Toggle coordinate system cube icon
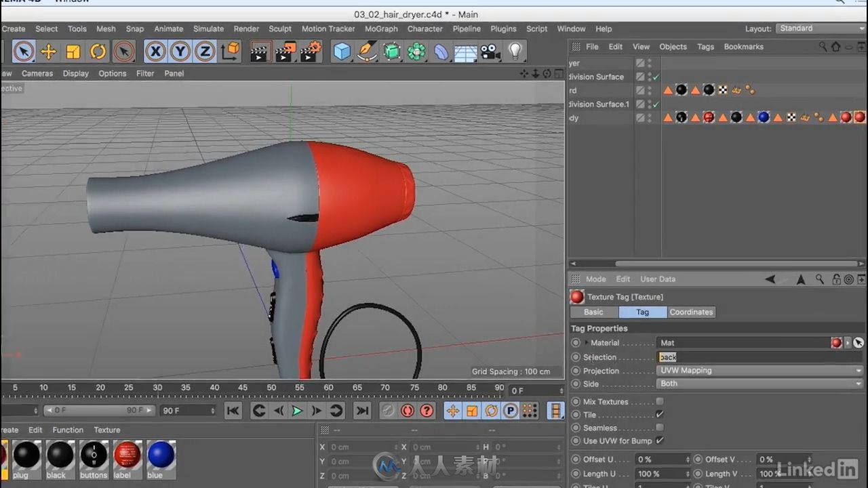The width and height of the screenshot is (868, 488). click(231, 51)
